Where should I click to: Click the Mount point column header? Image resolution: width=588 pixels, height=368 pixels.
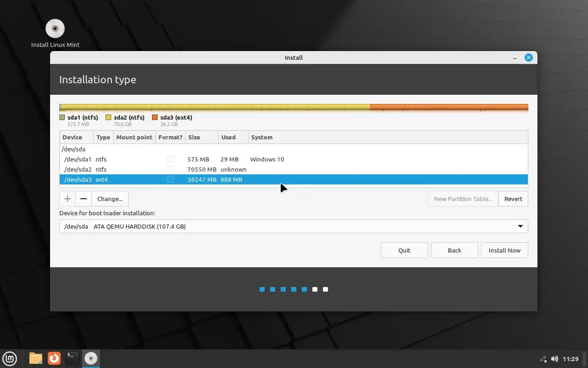coord(134,137)
